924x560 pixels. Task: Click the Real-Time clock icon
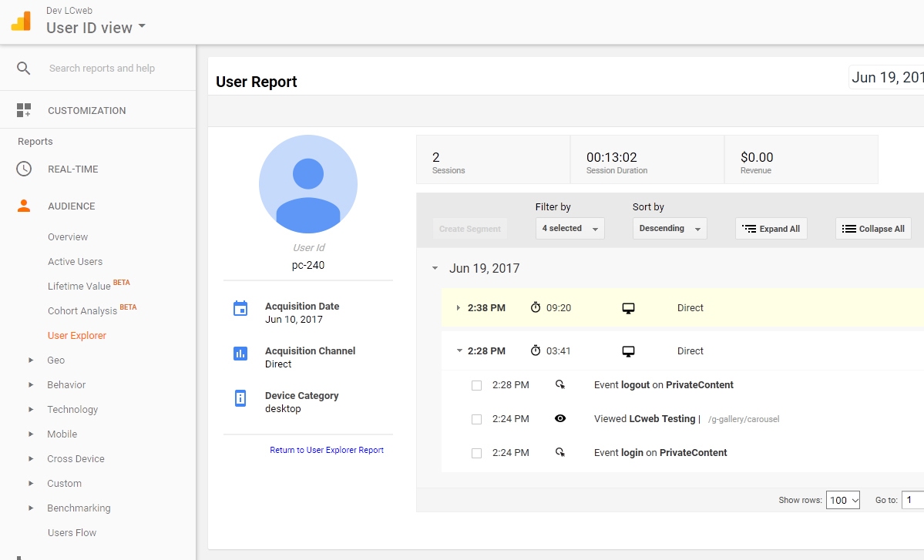tap(24, 169)
